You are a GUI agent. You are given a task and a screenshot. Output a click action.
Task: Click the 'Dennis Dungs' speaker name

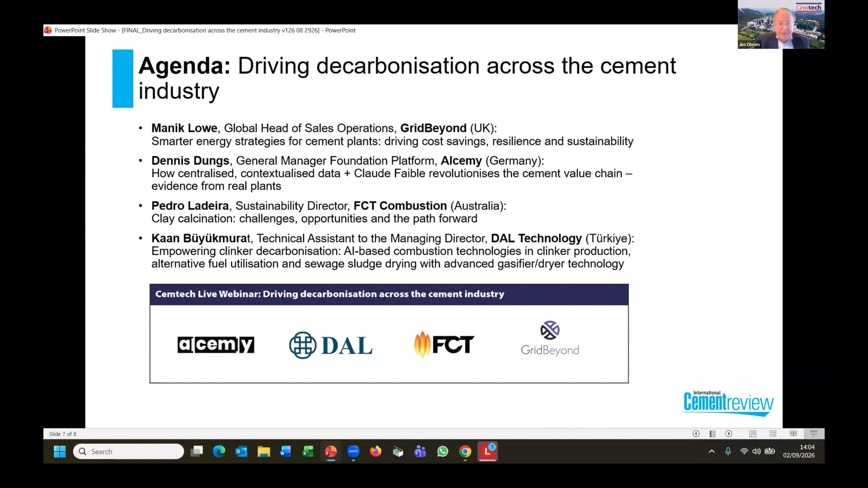point(190,161)
